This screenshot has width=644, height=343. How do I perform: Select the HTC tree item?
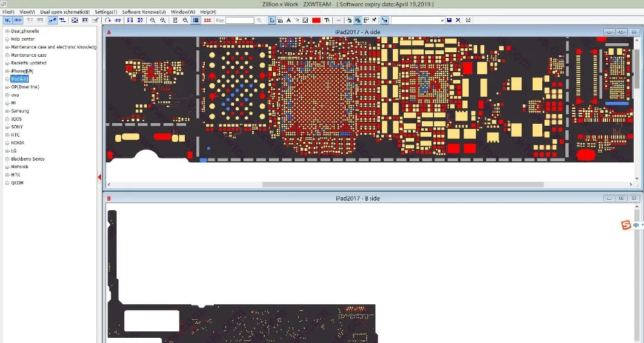(15, 135)
